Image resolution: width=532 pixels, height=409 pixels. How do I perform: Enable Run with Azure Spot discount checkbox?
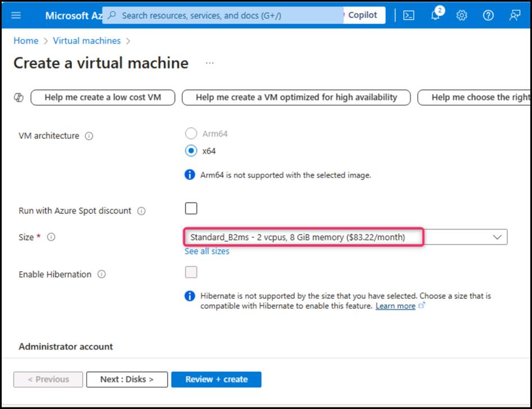191,209
